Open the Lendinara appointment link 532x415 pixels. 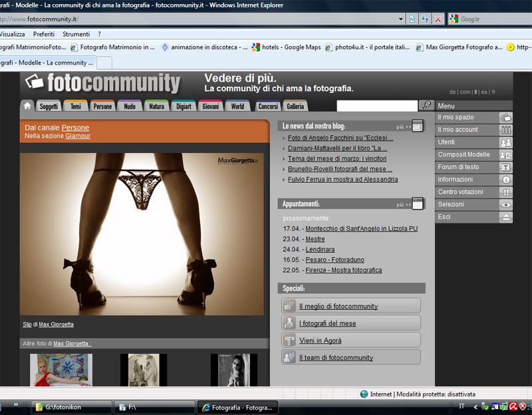coord(320,249)
